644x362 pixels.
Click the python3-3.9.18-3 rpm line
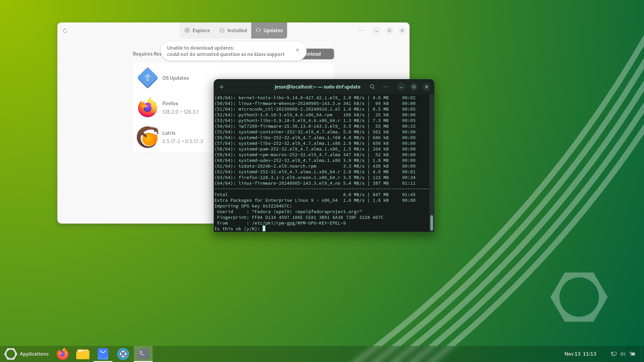click(x=315, y=115)
